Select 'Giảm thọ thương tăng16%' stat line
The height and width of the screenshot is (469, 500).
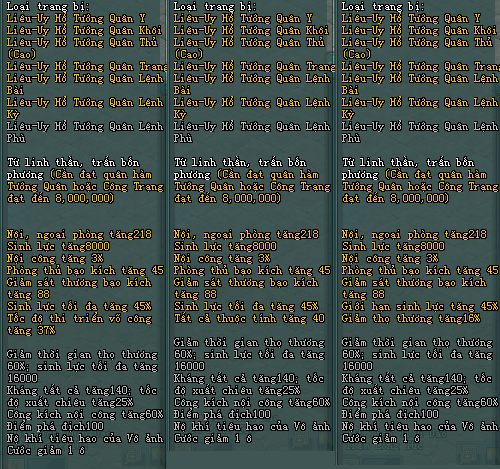click(x=411, y=319)
